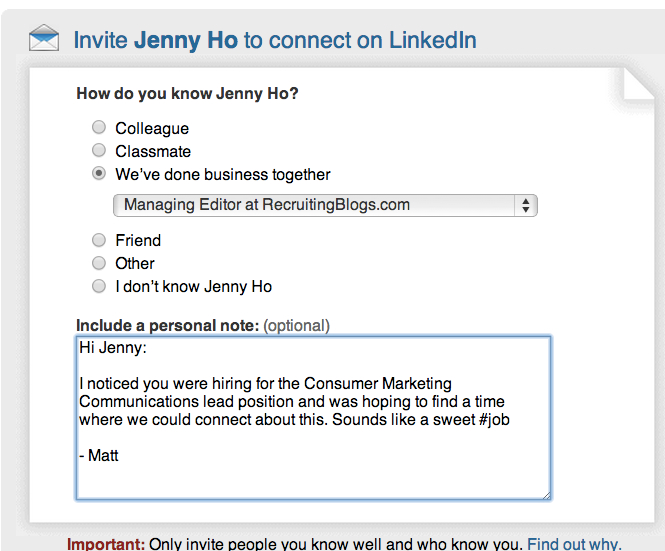Select the We've done business together radio button
Screen dimensions: 665x551
98,174
